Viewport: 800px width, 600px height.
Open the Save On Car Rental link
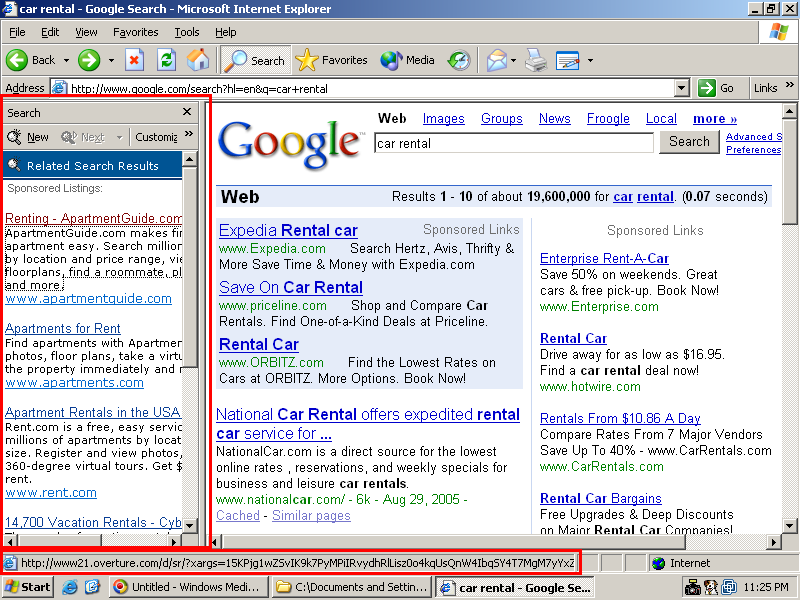click(291, 287)
